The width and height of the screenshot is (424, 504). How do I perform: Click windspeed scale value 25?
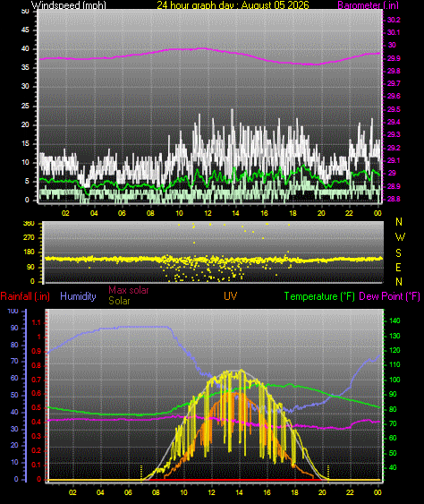[25, 106]
